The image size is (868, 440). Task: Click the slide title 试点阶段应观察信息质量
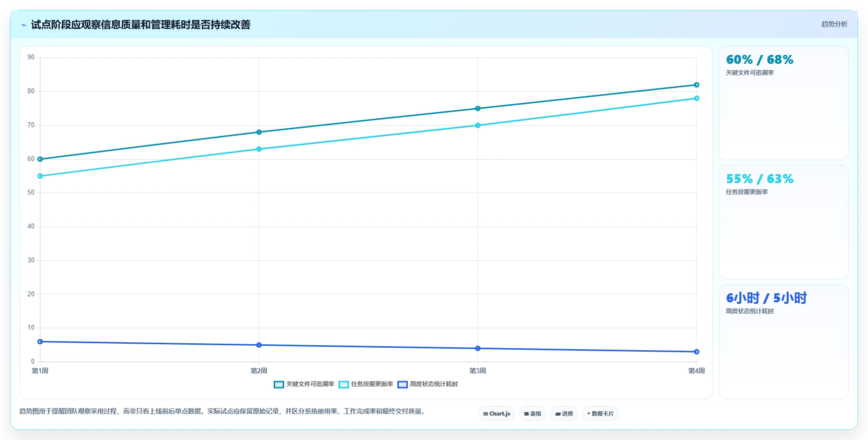141,25
